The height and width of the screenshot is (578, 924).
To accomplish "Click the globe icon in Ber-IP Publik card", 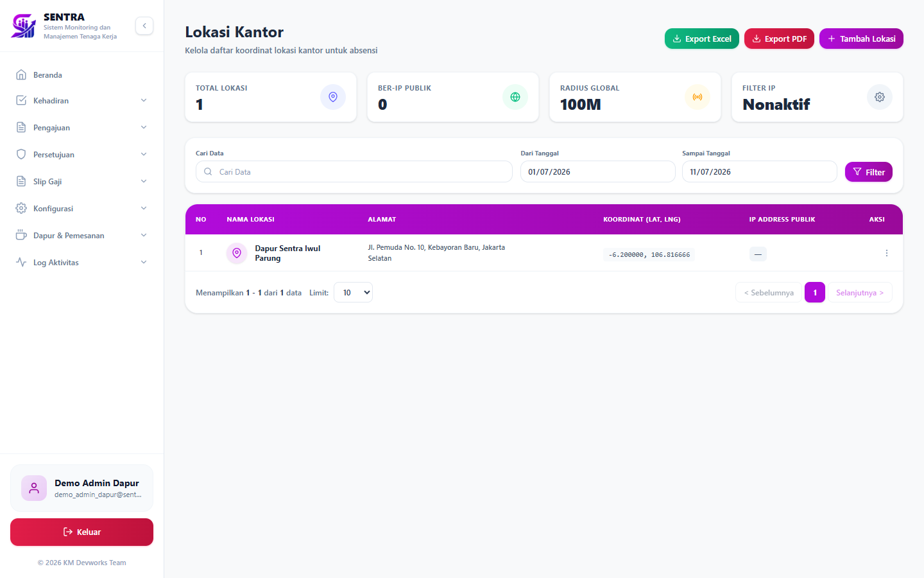I will pos(515,97).
